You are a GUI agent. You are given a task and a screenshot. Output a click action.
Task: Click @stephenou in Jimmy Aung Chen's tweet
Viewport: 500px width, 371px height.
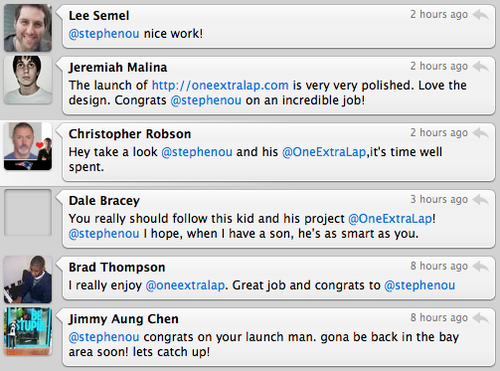tap(104, 337)
